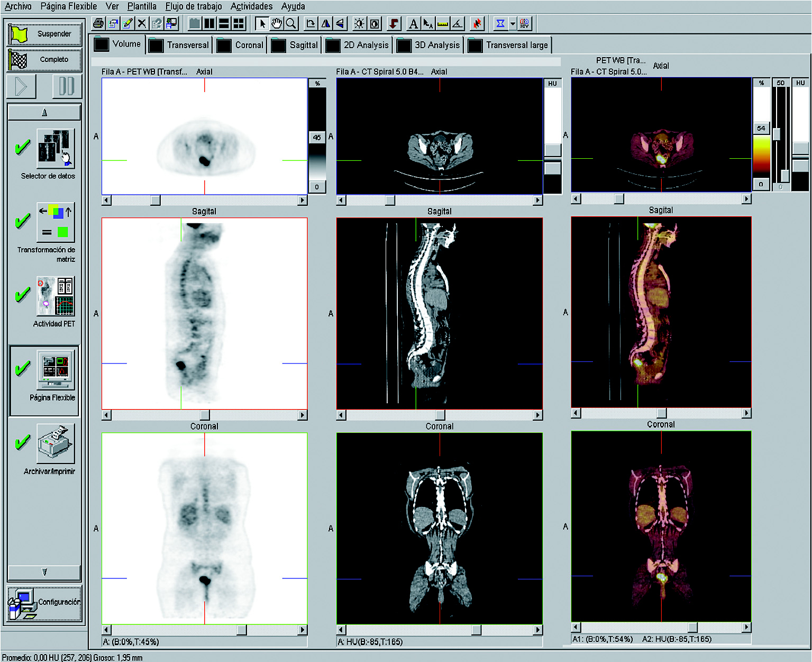Open the Transformación de matriz step icon
This screenshot has width=812, height=662.
pyautogui.click(x=55, y=222)
